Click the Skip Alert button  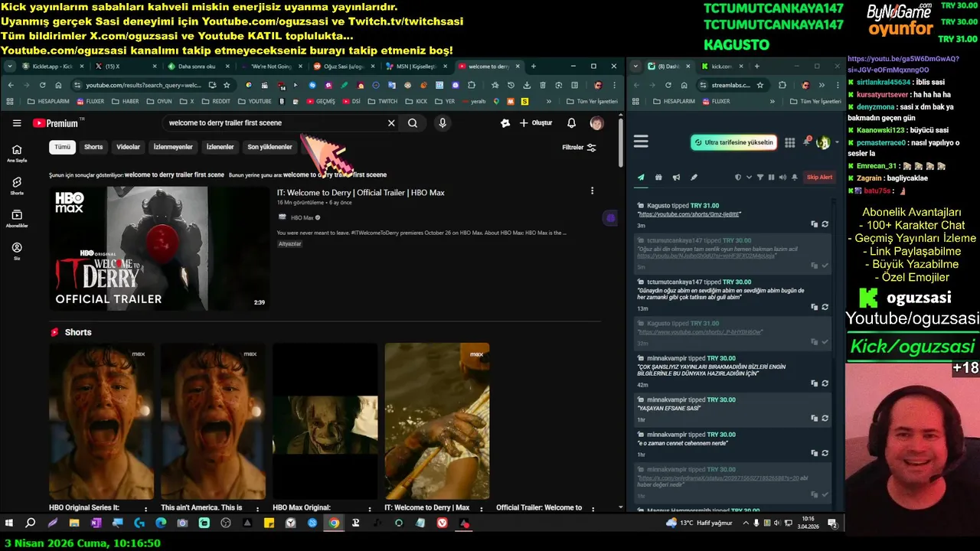coord(819,178)
